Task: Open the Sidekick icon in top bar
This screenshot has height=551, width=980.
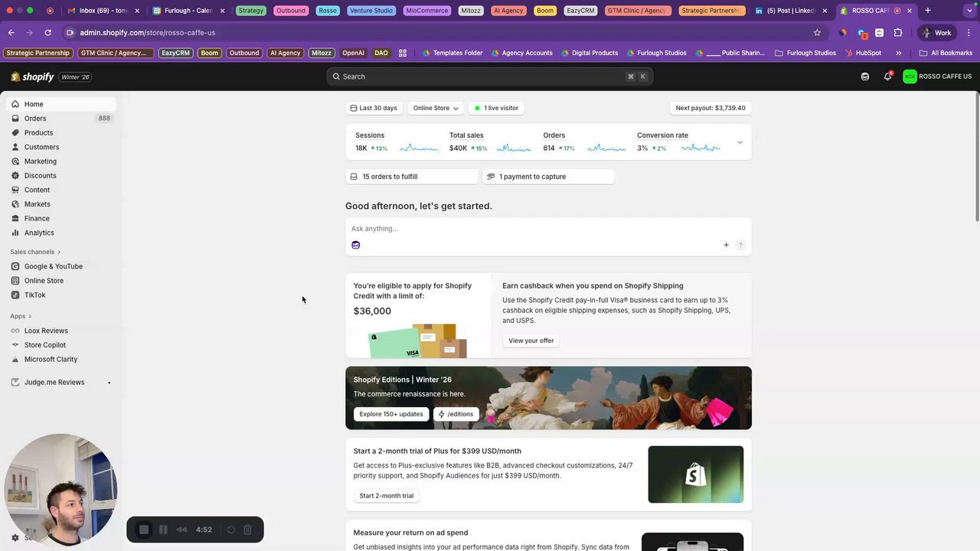Action: click(x=865, y=77)
